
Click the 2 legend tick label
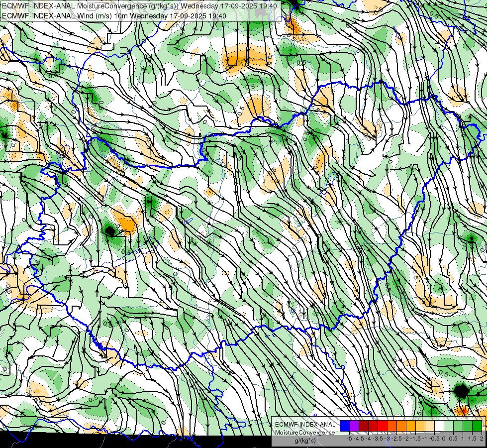coord(482,439)
